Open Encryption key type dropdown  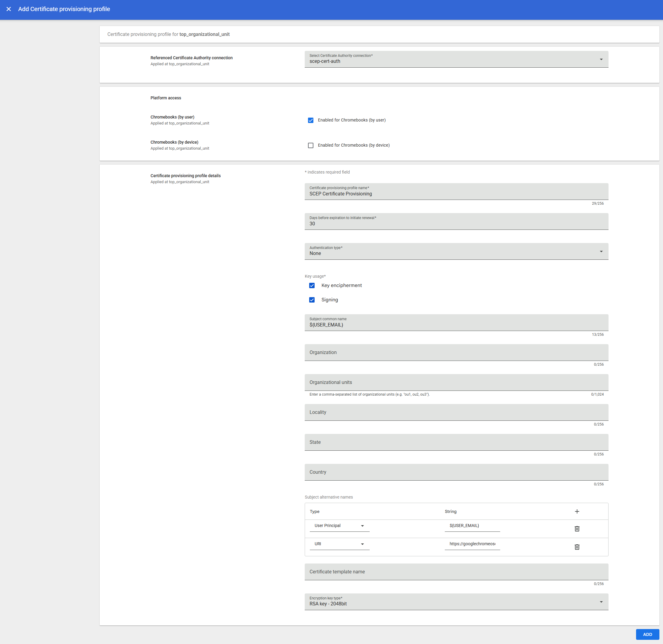point(456,602)
